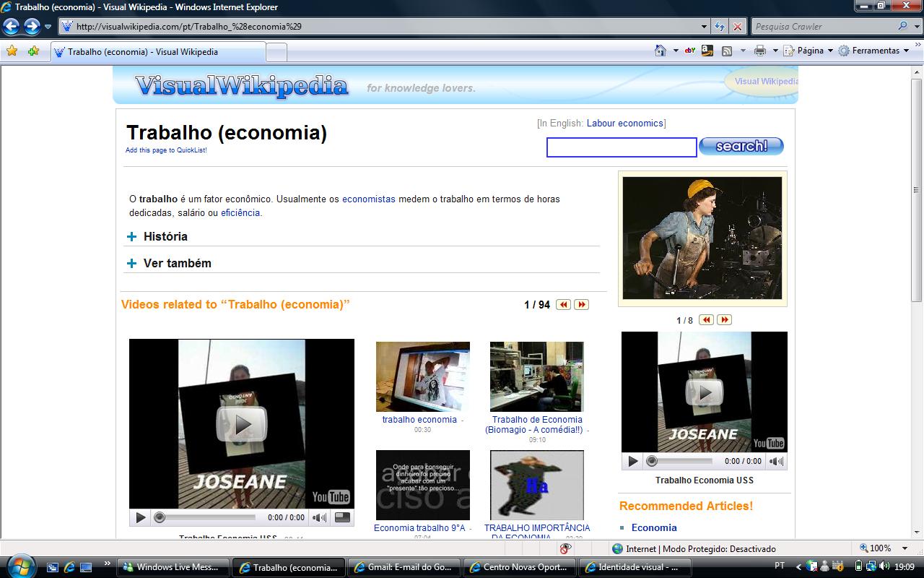Select the Economia trabalho 9°A thumbnail
924x578 pixels.
tap(423, 485)
